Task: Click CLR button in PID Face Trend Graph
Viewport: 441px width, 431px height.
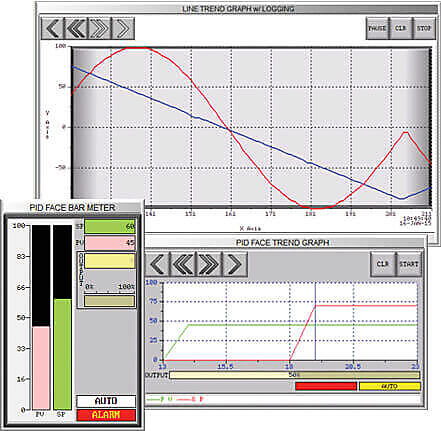Action: click(383, 264)
